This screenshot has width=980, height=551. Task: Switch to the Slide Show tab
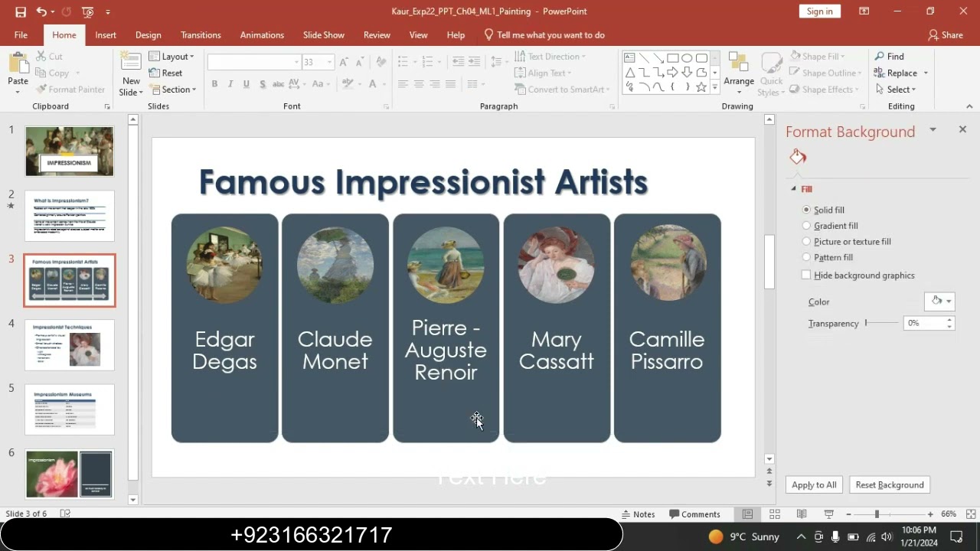[x=324, y=35]
